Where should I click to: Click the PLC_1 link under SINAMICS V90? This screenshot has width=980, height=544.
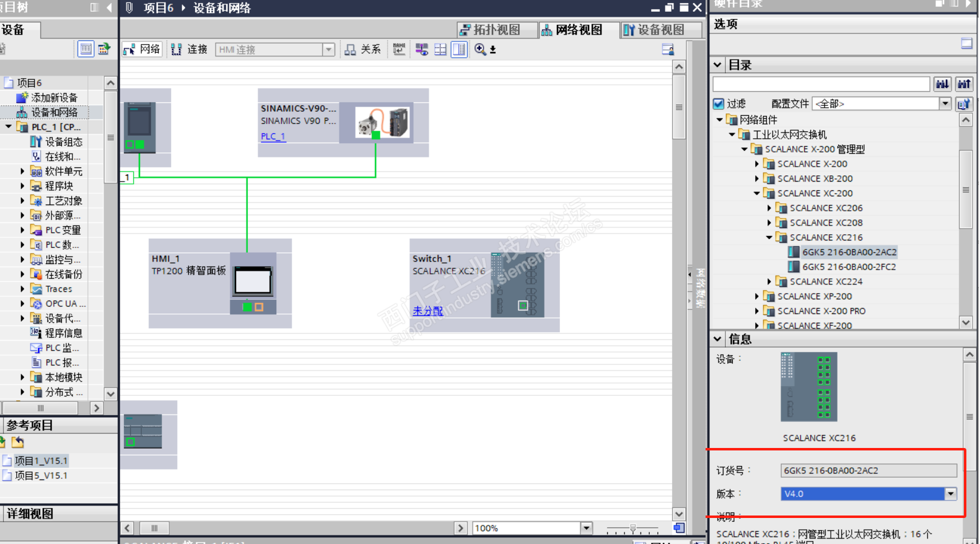coord(273,136)
